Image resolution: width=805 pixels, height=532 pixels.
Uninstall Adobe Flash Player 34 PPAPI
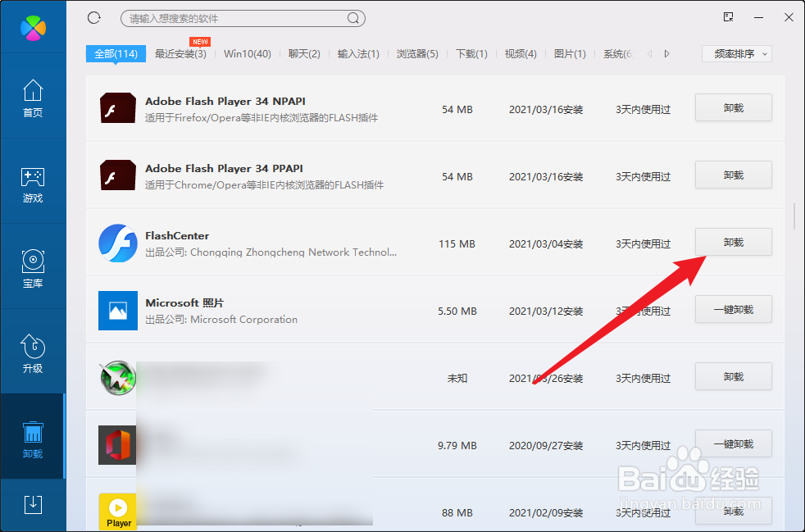(734, 175)
